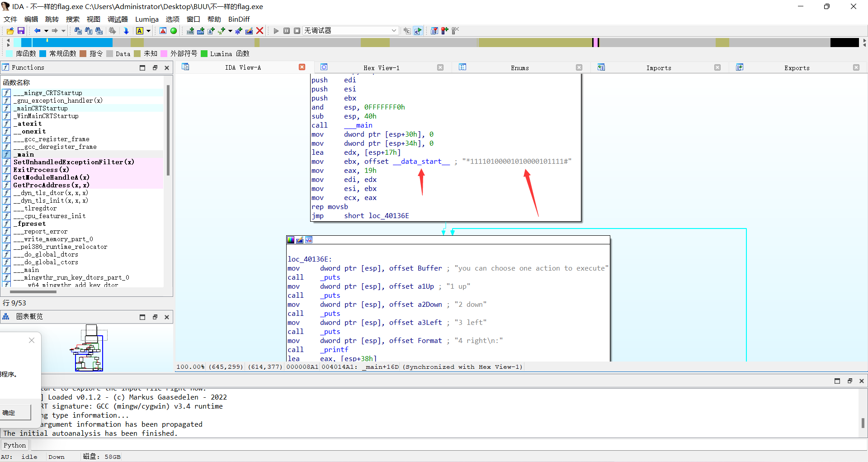Pause process with the pause button
Screen dimensions: 868x462
287,31
